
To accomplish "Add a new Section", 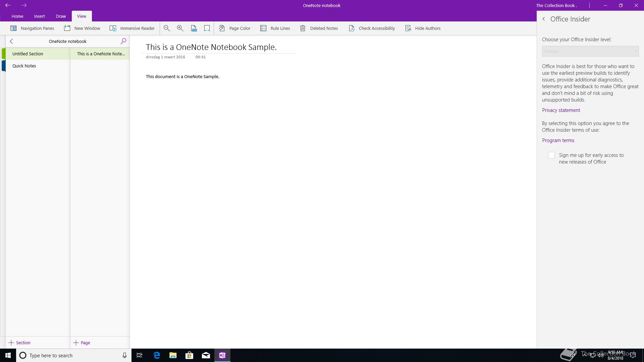I will [19, 343].
